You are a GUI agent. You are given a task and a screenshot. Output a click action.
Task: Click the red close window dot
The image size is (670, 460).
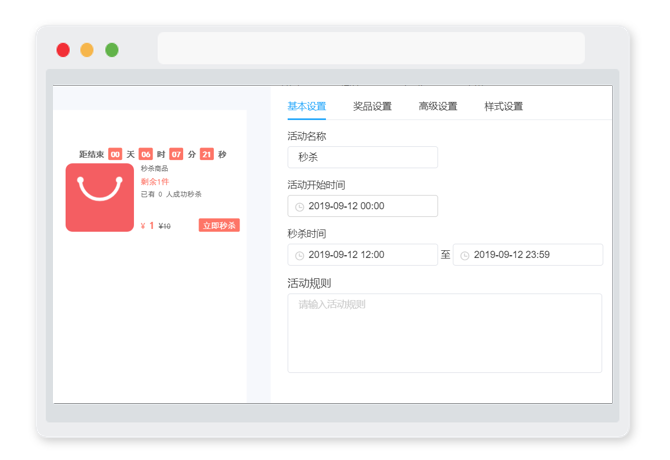click(x=63, y=50)
